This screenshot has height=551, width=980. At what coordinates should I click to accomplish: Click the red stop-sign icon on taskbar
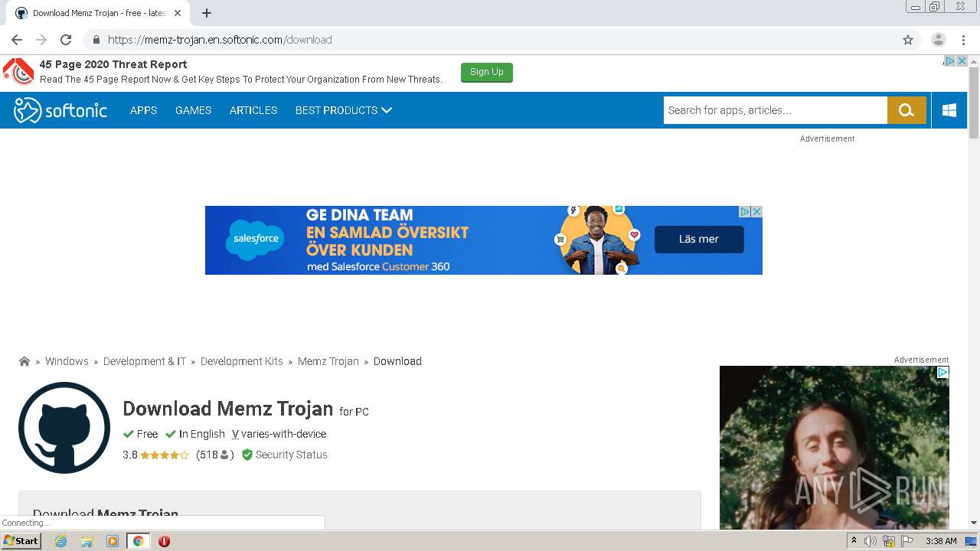coord(164,541)
